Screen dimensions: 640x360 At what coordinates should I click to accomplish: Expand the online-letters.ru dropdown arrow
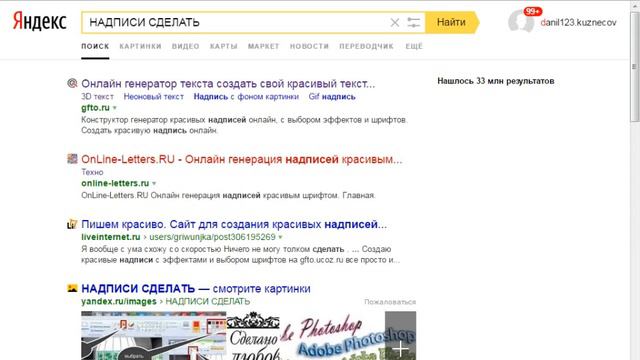(154, 183)
